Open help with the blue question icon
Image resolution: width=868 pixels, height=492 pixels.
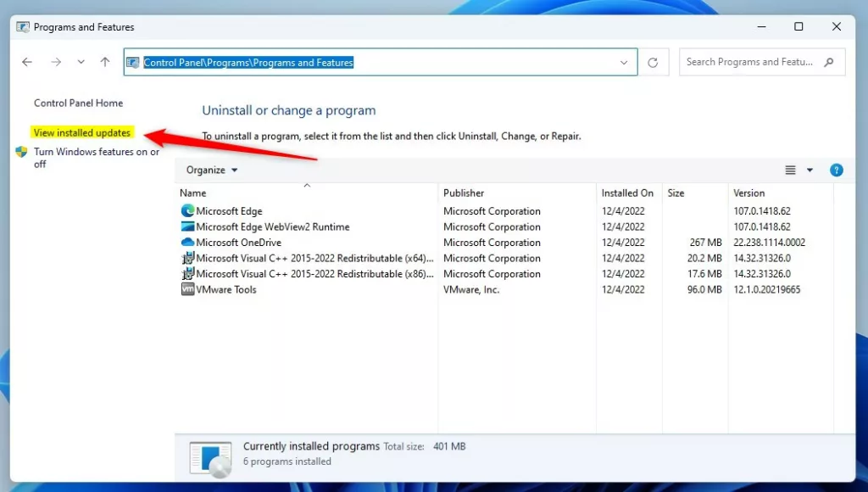click(x=837, y=171)
